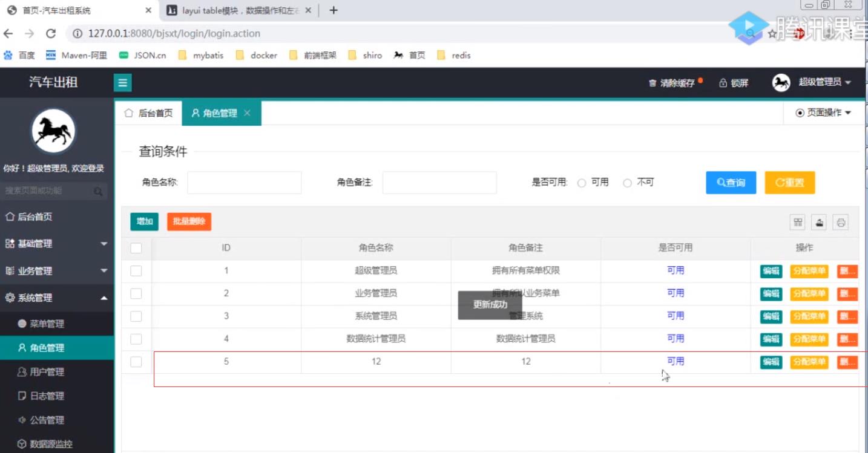The height and width of the screenshot is (453, 868).
Task: Click the search magnifier icon in the sidebar
Action: [x=98, y=191]
